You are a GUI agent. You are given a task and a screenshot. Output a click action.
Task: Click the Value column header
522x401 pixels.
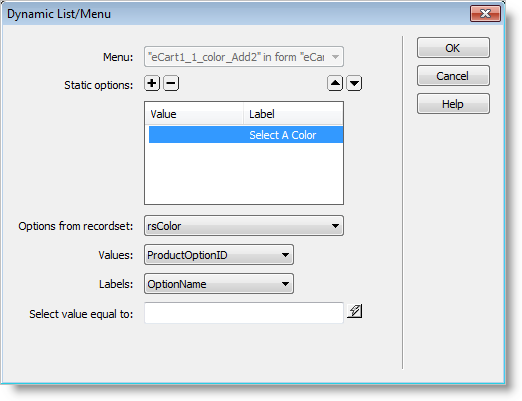(195, 114)
